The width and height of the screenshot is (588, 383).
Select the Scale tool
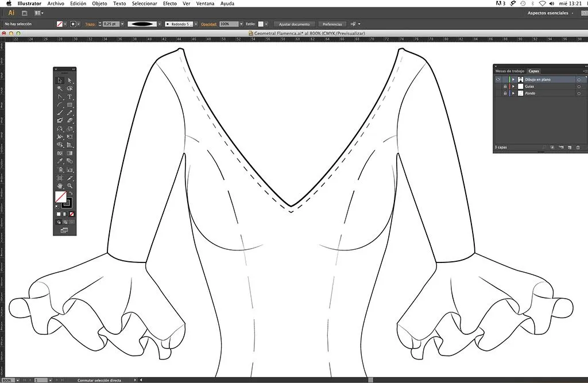click(x=69, y=129)
